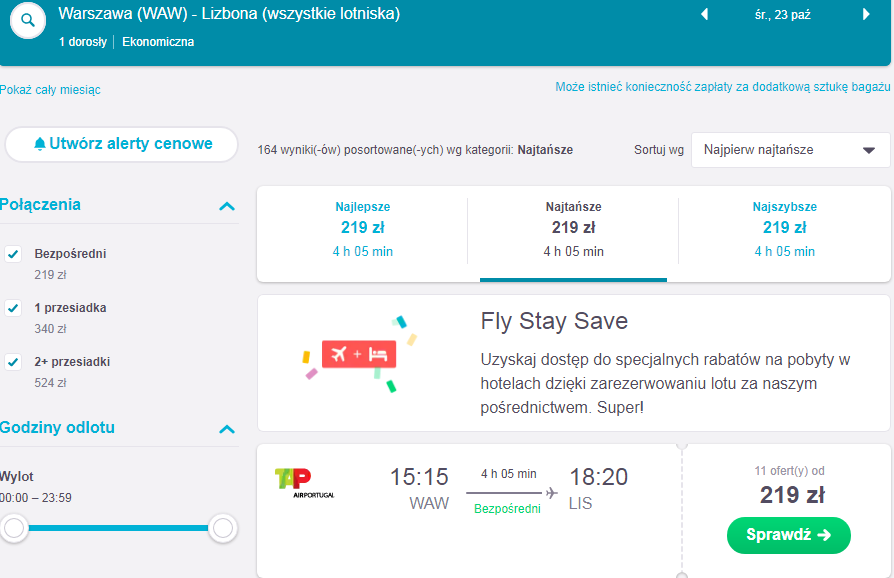Go to previous day arrow
Screen dimensions: 894x578
(x=705, y=14)
